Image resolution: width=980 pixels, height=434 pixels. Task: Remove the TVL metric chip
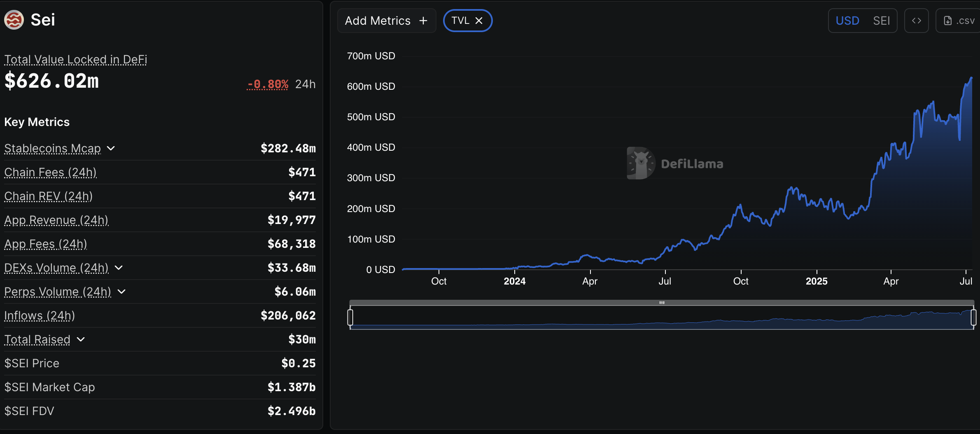479,20
